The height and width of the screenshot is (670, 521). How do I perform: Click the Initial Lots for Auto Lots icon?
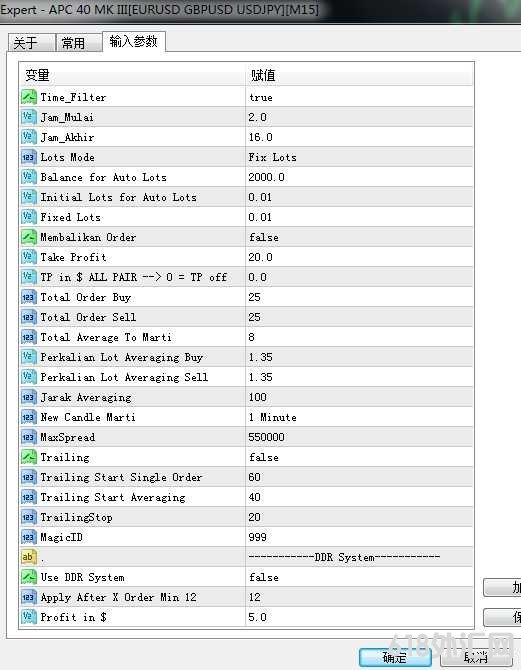(29, 197)
